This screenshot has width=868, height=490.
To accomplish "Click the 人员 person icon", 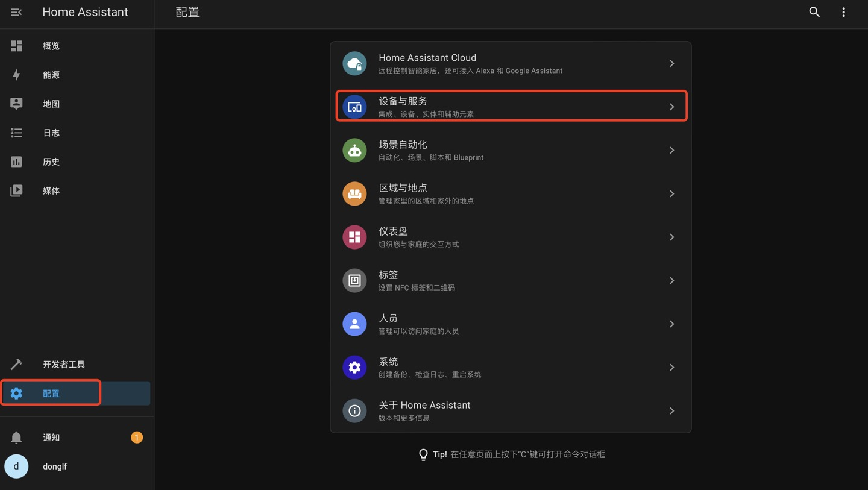I will 354,324.
